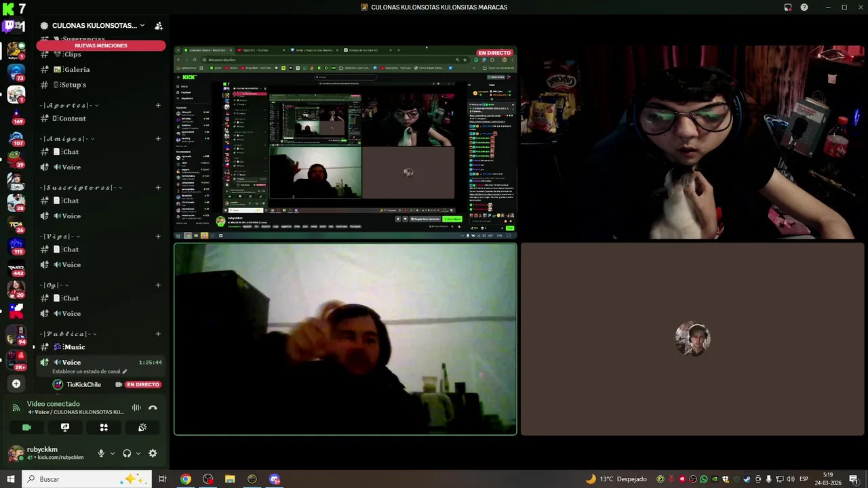Open volume control in system tray
This screenshot has width=868, height=488.
tap(790, 479)
